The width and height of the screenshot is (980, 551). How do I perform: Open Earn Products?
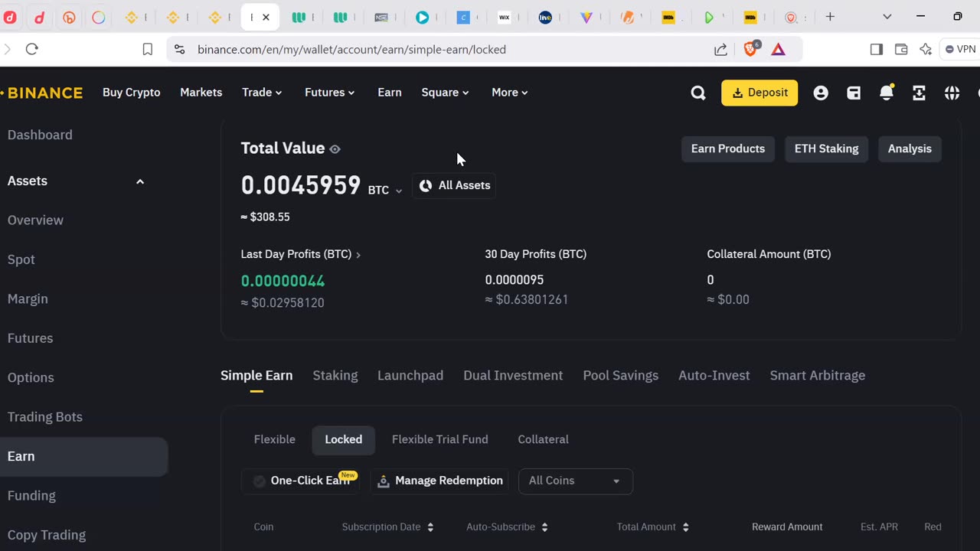coord(728,148)
